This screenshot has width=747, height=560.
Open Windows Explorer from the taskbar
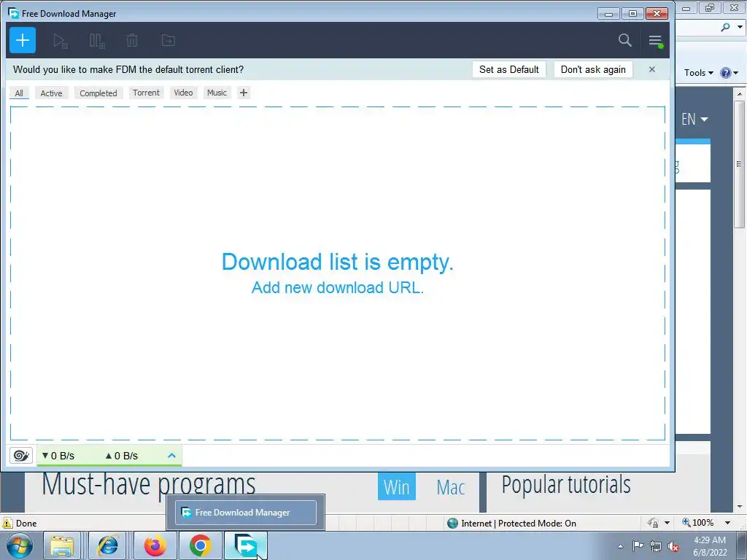tap(62, 545)
